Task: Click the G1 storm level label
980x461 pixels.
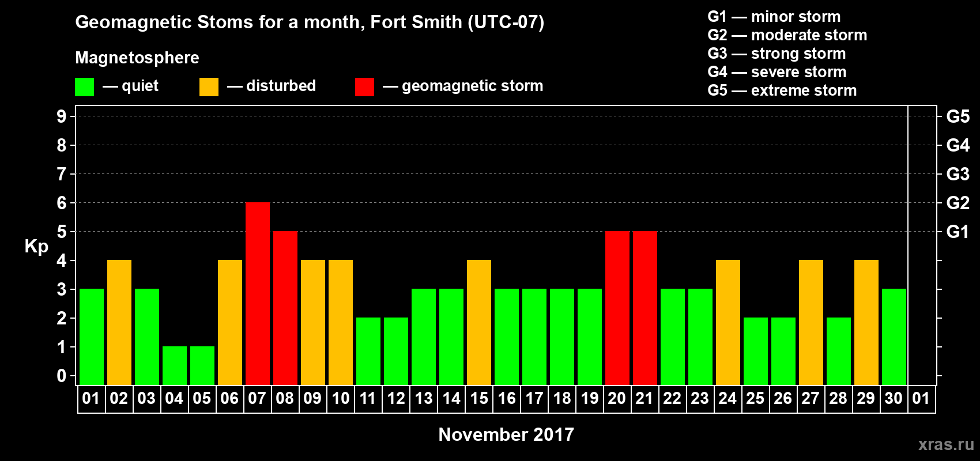Action: [x=958, y=232]
